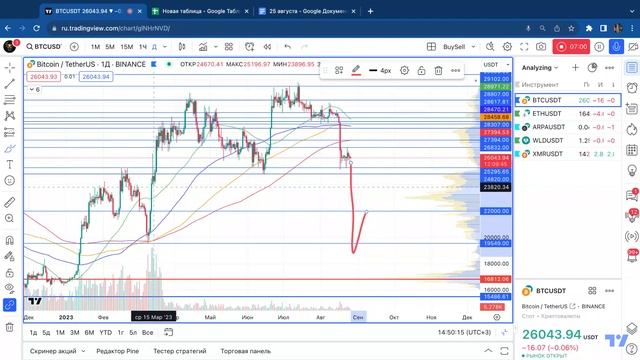The height and width of the screenshot is (360, 640).
Task: Lock the selected drawing
Action: 421,71
